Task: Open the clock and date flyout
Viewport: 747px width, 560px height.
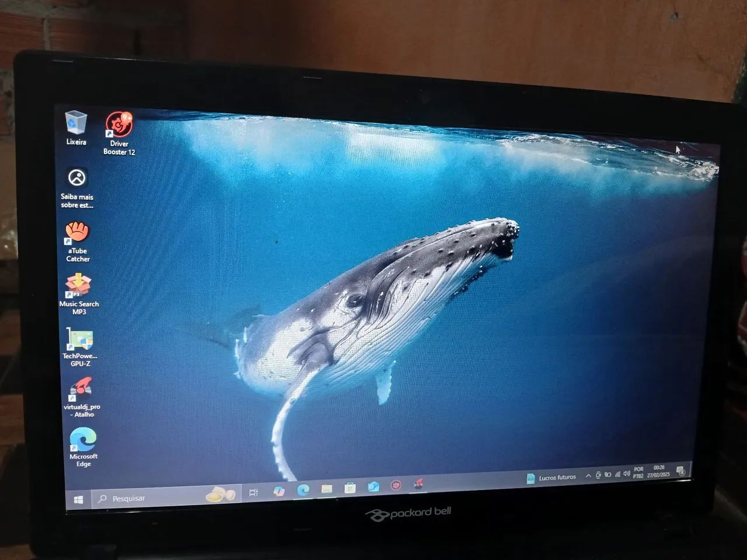Action: [x=658, y=471]
